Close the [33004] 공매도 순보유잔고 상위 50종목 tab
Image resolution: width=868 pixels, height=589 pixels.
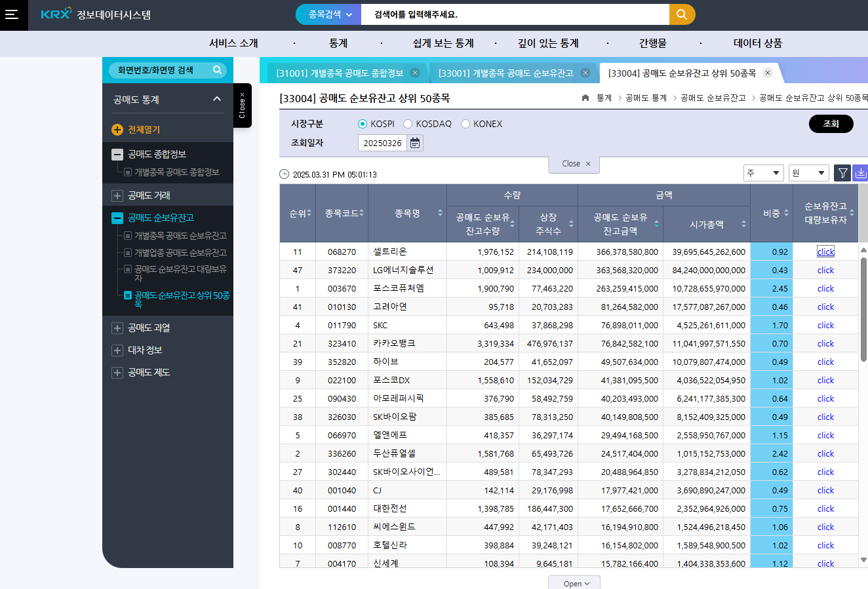tap(768, 73)
